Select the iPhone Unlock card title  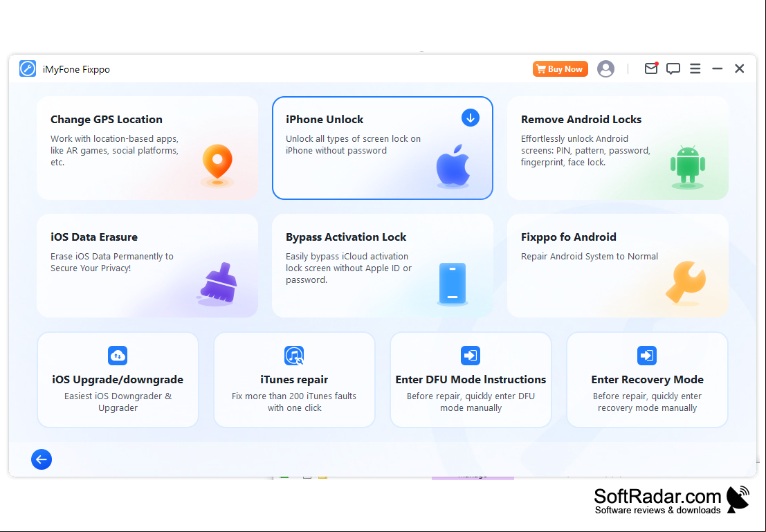(325, 119)
